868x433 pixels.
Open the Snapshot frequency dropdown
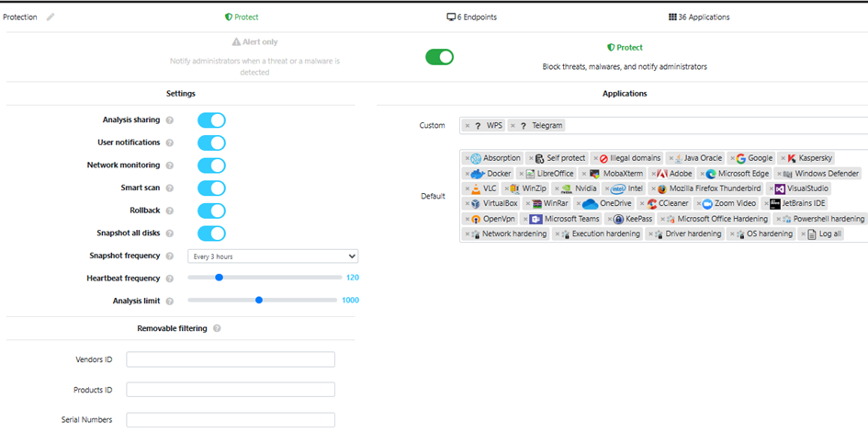coord(273,256)
